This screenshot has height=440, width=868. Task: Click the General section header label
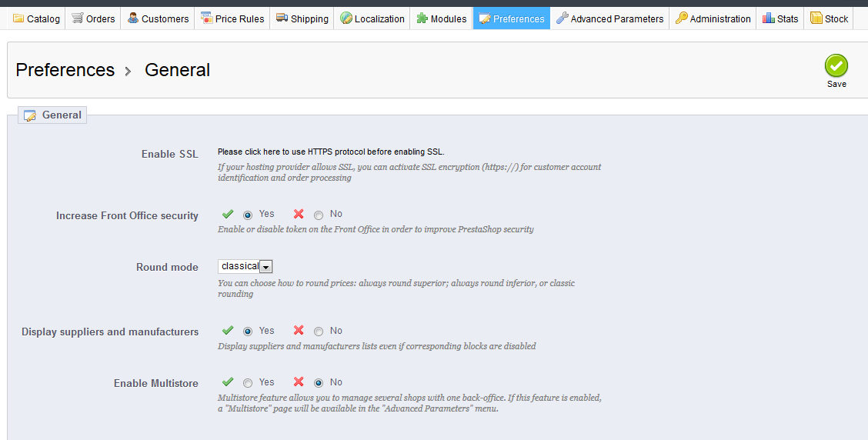(61, 115)
